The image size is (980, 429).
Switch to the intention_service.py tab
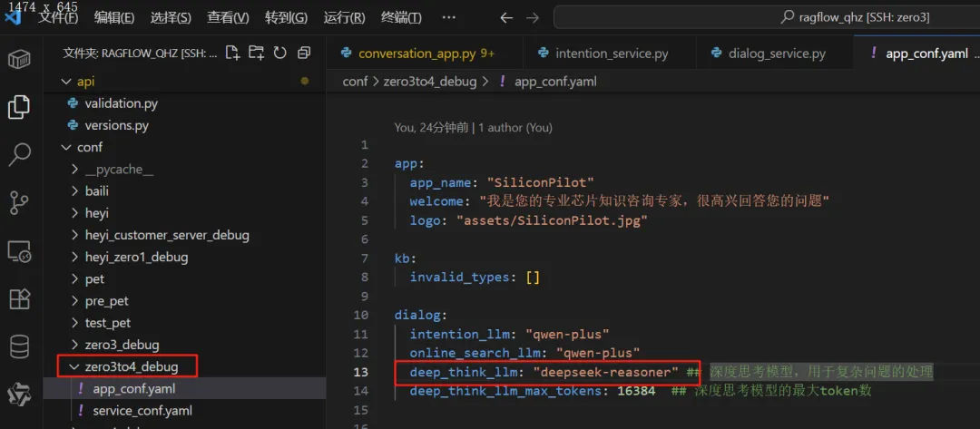(608, 54)
